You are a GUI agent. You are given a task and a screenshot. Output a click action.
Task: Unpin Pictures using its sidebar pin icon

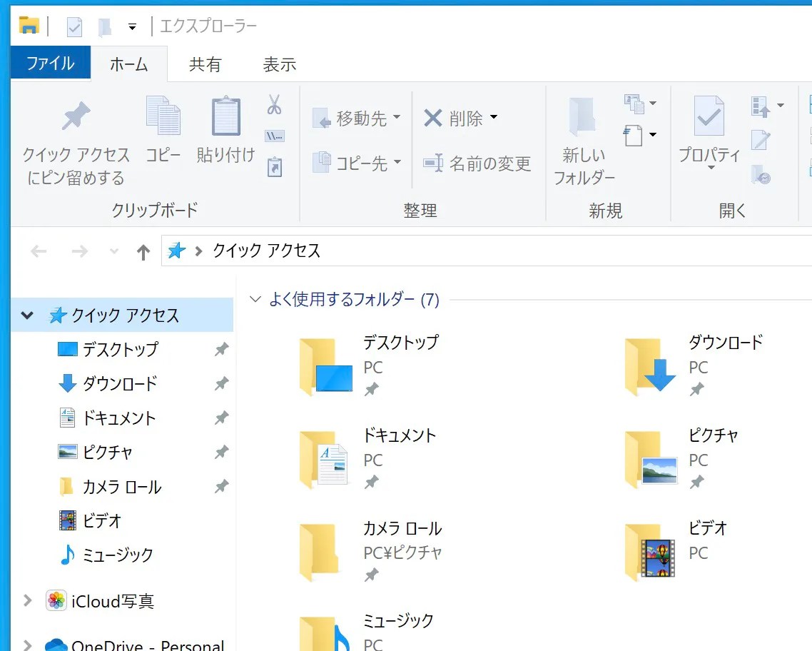[x=222, y=452]
